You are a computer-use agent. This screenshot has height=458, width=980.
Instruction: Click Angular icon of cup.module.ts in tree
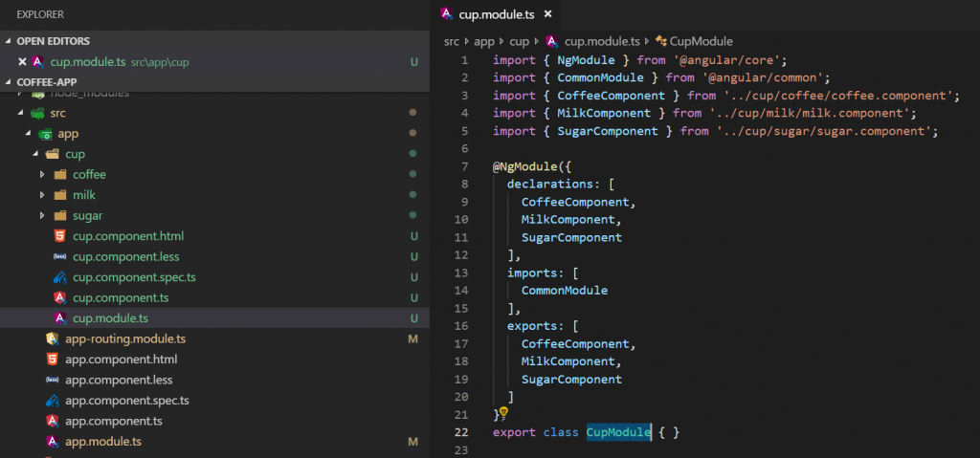click(60, 318)
